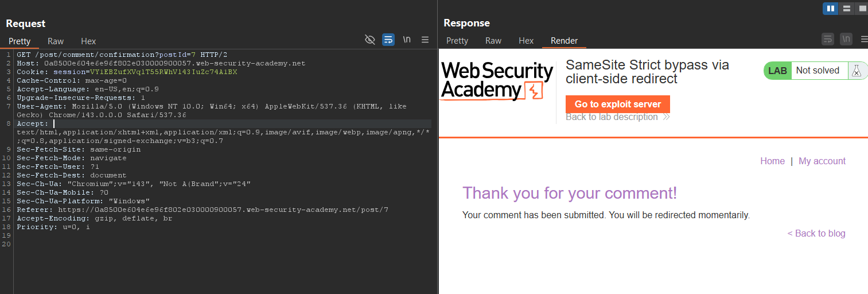Open the Request panel hamburger menu
The height and width of the screenshot is (294, 868).
425,40
